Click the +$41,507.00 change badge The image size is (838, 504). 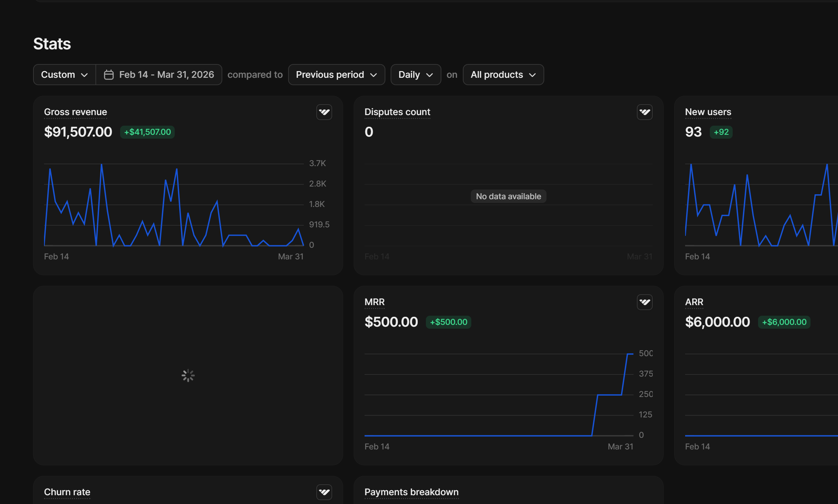point(147,132)
